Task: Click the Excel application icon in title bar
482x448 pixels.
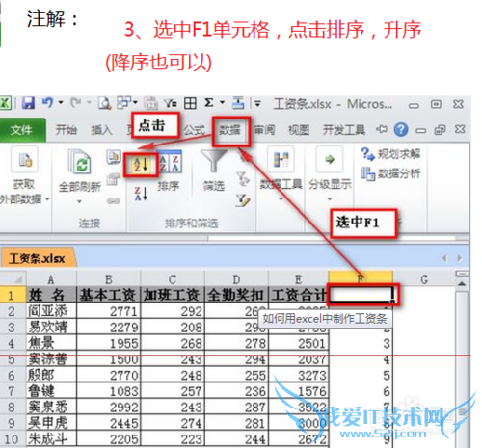Action: (x=6, y=103)
